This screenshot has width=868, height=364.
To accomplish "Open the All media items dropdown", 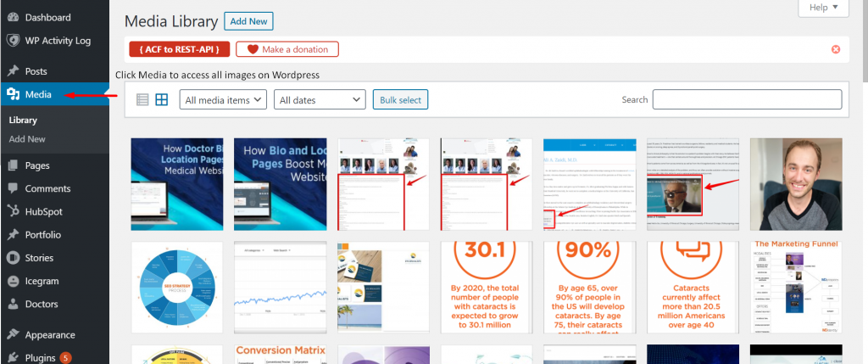I will pyautogui.click(x=223, y=100).
